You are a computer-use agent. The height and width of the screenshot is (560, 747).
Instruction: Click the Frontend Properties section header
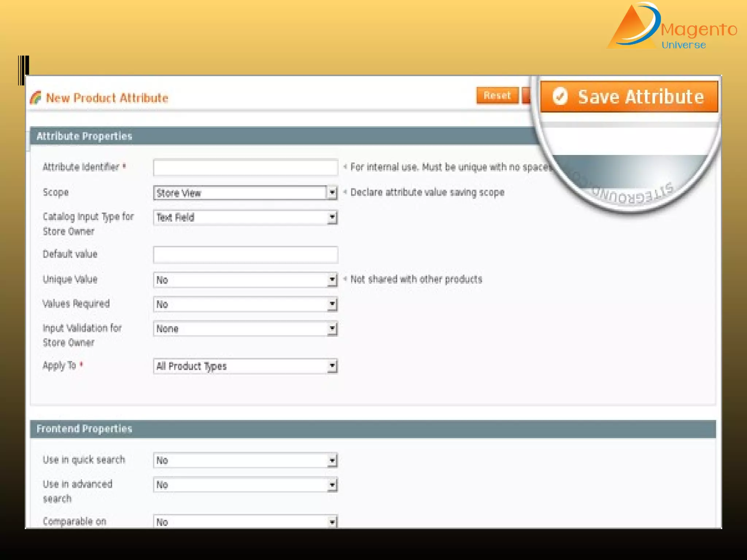[85, 429]
